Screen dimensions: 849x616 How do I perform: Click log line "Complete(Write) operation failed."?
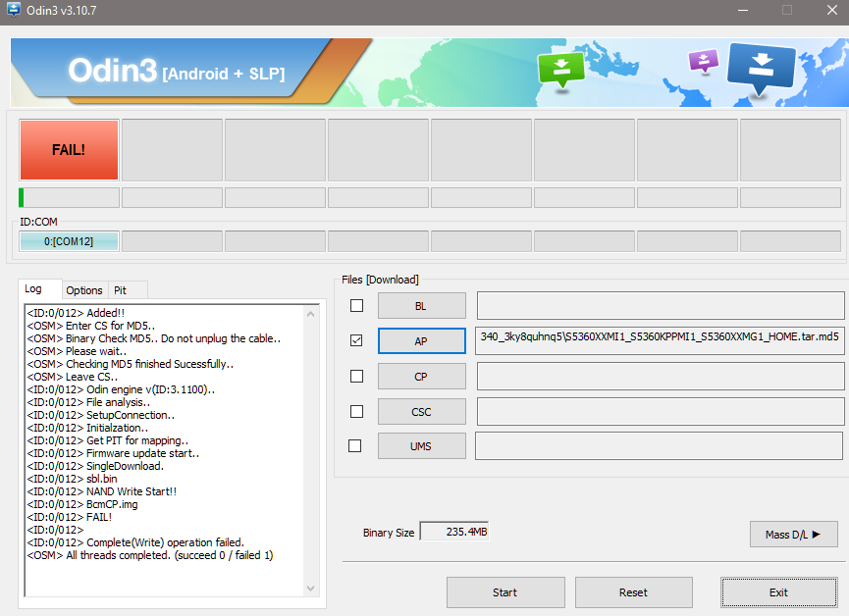coord(165,542)
